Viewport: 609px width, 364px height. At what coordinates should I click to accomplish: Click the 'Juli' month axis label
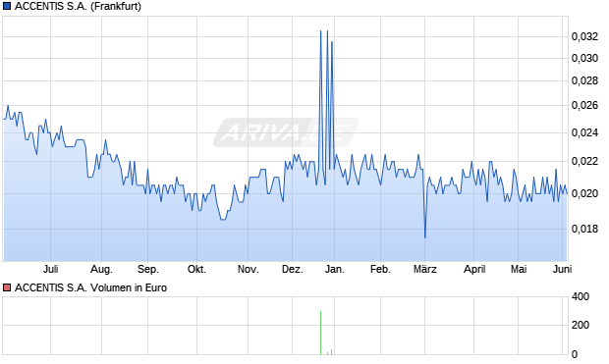click(x=50, y=269)
